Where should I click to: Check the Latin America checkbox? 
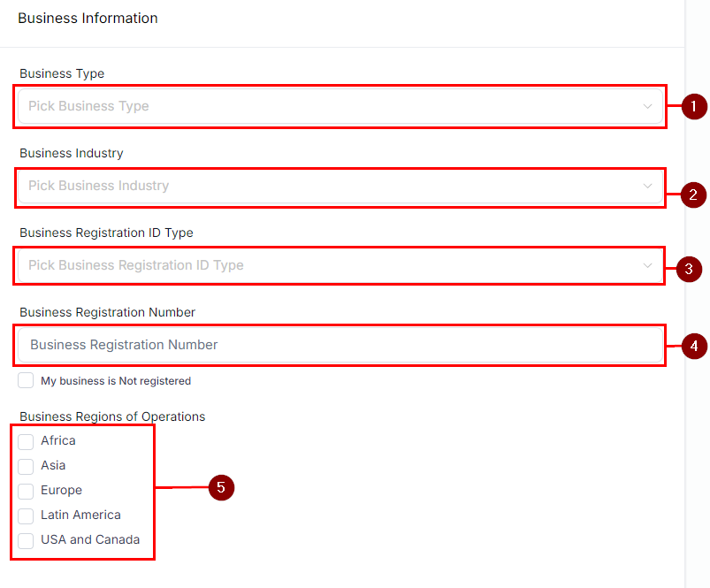tap(26, 515)
